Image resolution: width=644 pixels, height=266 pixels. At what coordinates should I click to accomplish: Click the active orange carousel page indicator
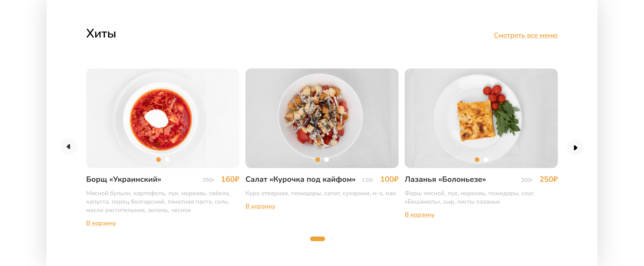[318, 239]
